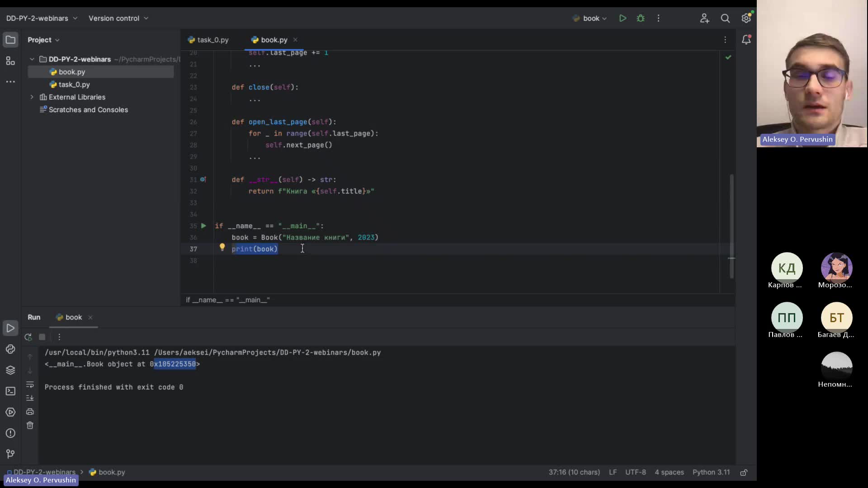Click the 37:16 cursor position in status bar

click(x=574, y=472)
